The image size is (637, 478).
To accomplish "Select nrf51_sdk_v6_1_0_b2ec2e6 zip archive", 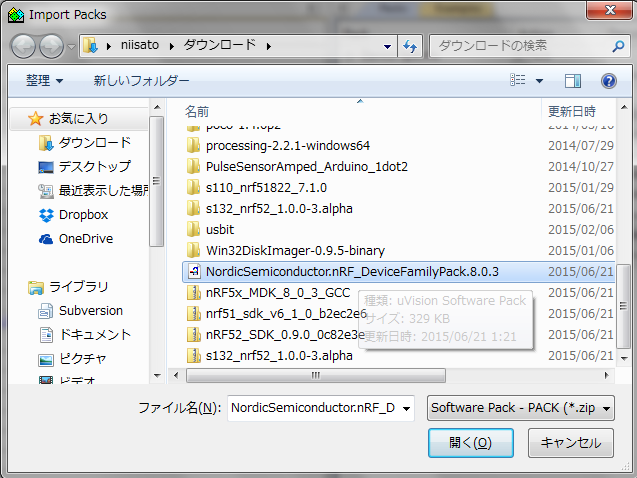I will click(x=286, y=314).
